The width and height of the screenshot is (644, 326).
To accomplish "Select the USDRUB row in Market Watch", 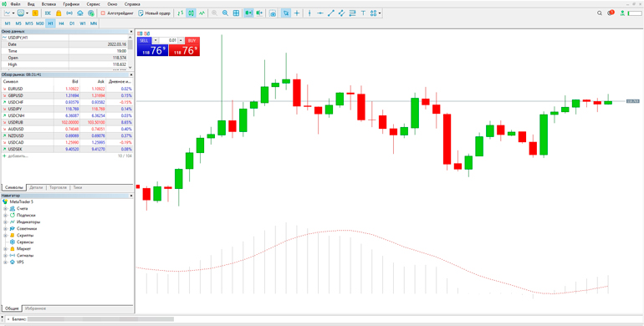I will pos(67,122).
